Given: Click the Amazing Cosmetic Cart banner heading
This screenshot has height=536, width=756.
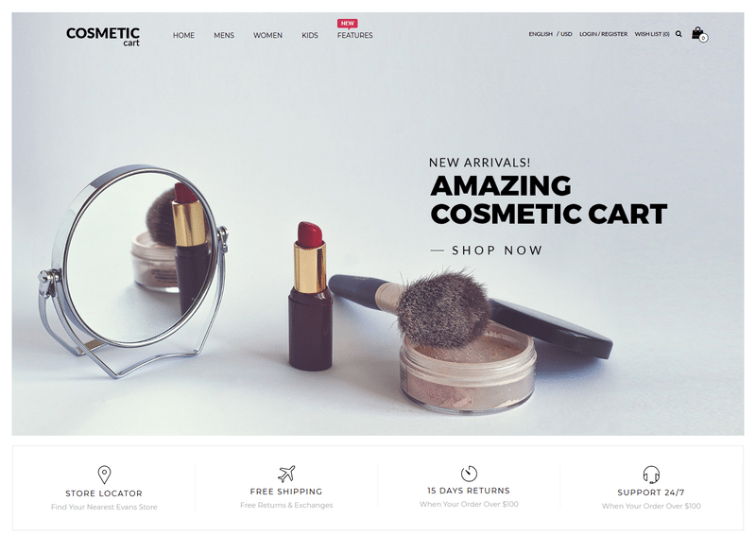Looking at the screenshot, I should [549, 199].
